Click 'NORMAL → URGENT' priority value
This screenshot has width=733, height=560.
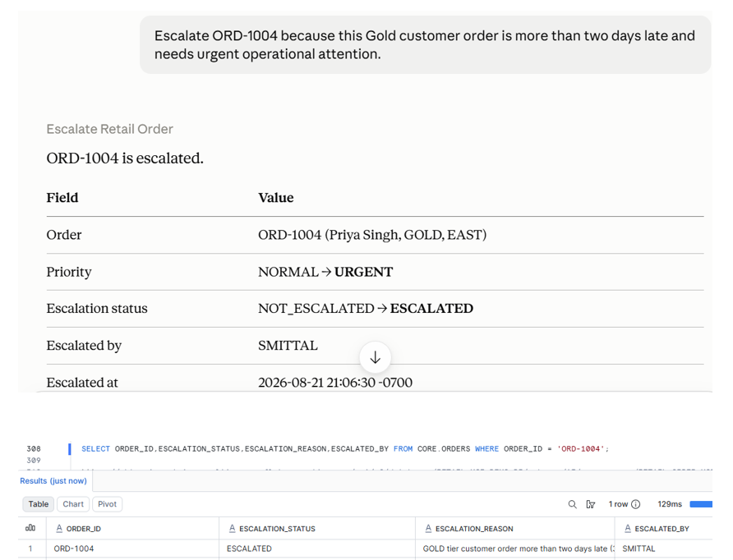click(325, 272)
